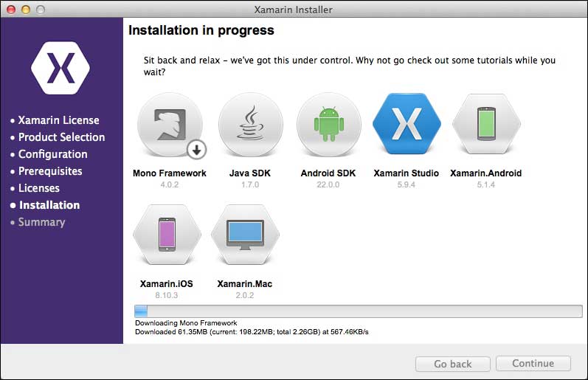Click the version 5.1.4 text

486,184
